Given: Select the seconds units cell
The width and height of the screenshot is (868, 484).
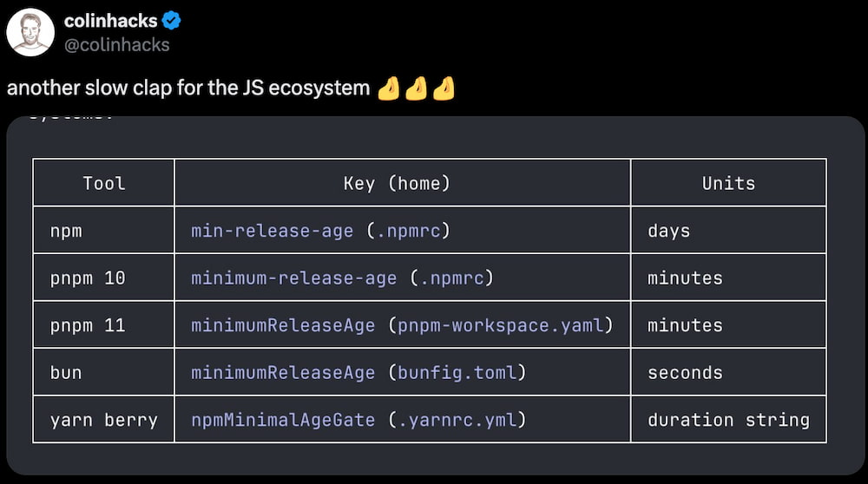Looking at the screenshot, I should click(728, 372).
